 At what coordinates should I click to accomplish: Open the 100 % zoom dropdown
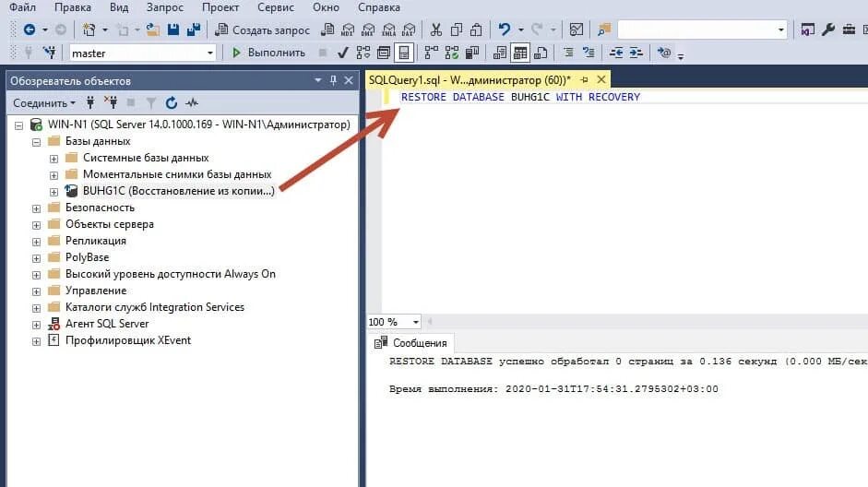click(x=415, y=322)
